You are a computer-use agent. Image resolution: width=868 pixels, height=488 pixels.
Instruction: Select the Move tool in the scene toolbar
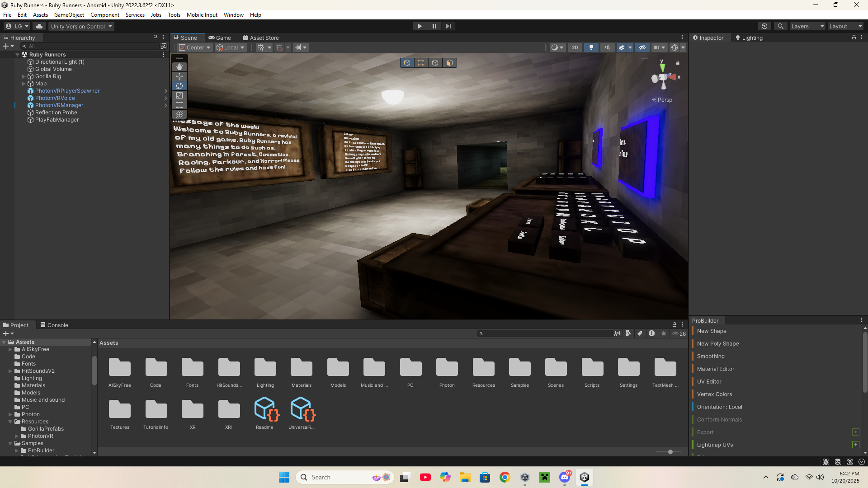(x=179, y=76)
